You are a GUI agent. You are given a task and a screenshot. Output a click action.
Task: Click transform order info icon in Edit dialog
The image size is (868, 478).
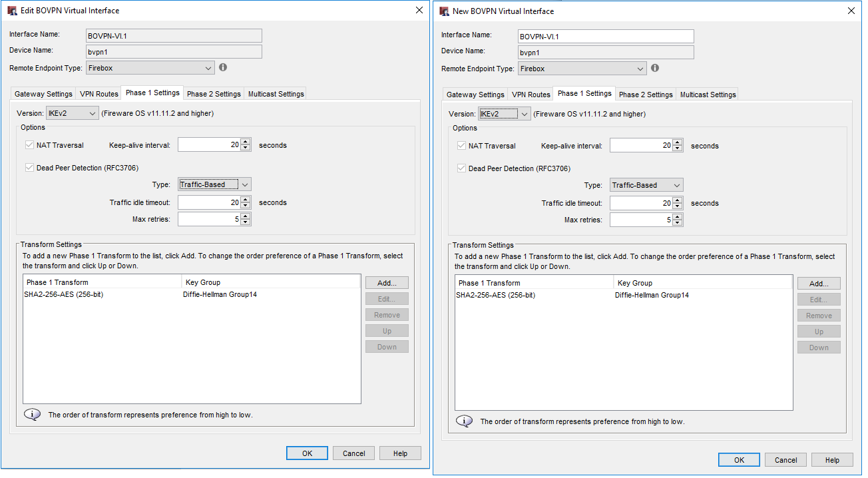click(32, 414)
